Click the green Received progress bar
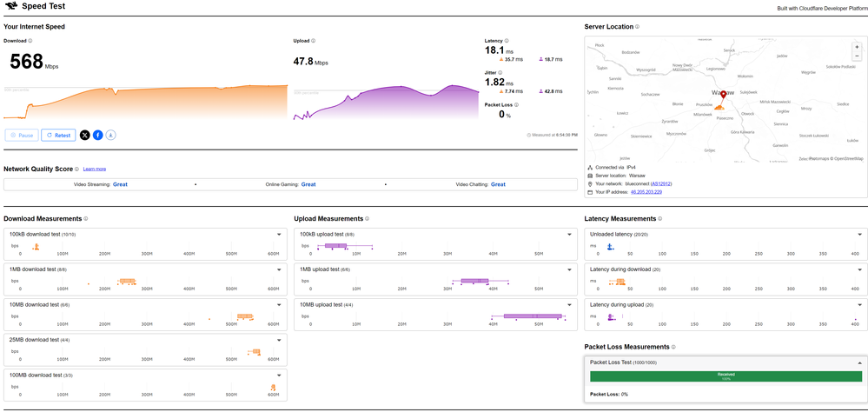Screen dimensions: 868x412 (x=726, y=376)
